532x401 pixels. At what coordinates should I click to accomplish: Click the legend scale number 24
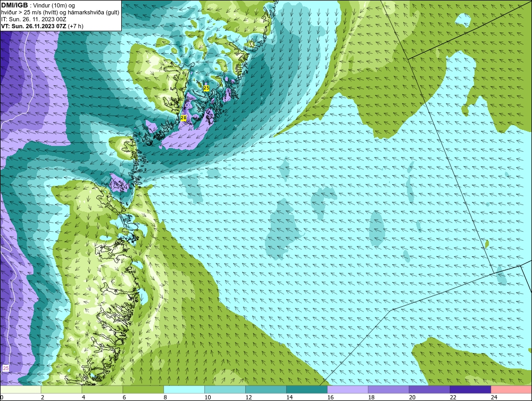(494, 397)
